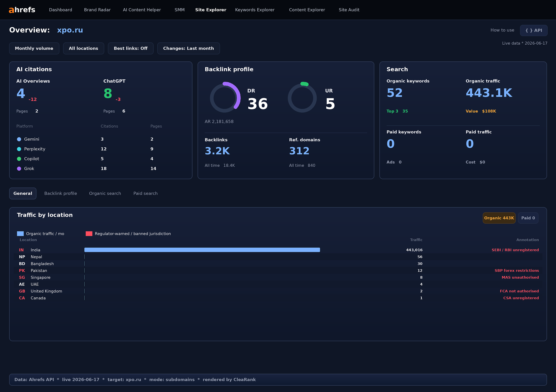Click the Grok purple platform dot
Screen dimensions: 556x392
(x=19, y=169)
